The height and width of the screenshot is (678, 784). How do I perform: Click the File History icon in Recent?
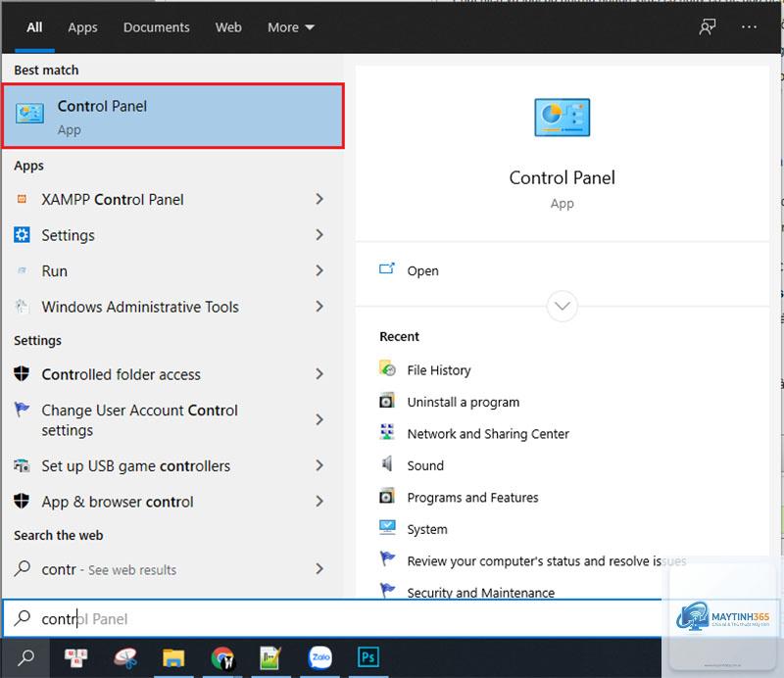click(387, 368)
